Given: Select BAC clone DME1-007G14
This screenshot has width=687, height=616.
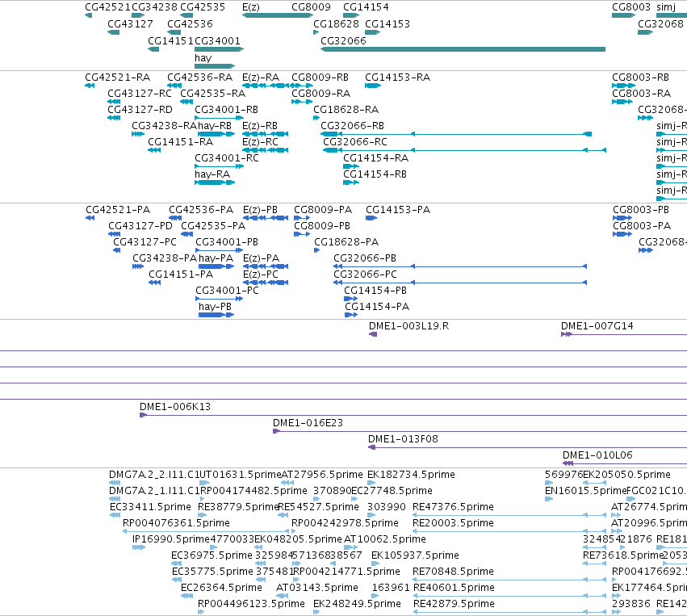Looking at the screenshot, I should [x=597, y=326].
